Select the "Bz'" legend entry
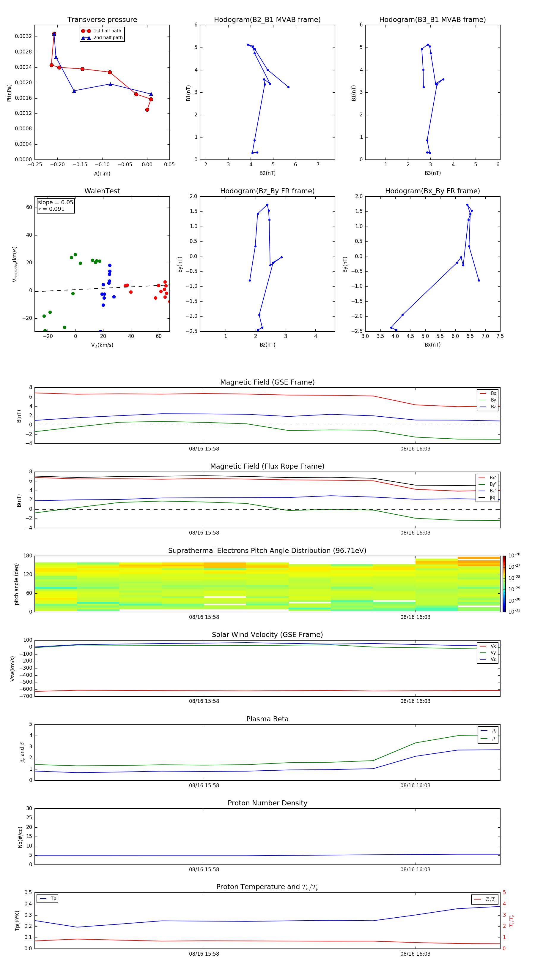This screenshot has width=535, height=980. tap(487, 491)
